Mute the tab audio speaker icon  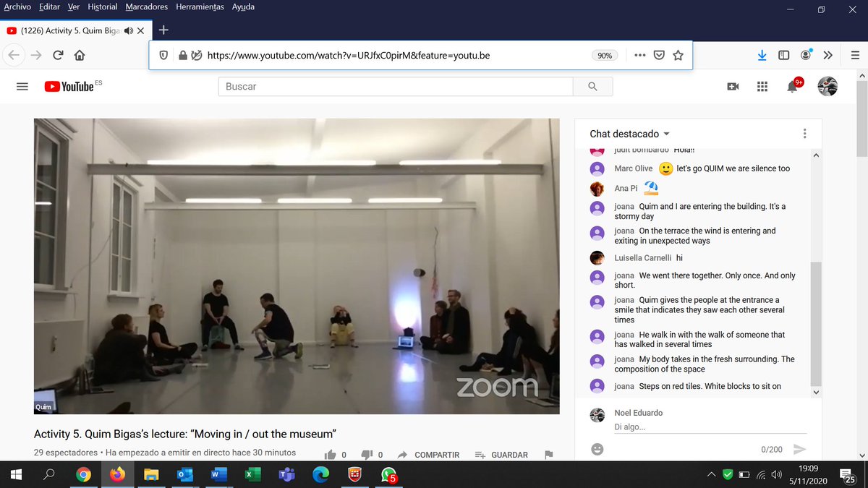[129, 30]
